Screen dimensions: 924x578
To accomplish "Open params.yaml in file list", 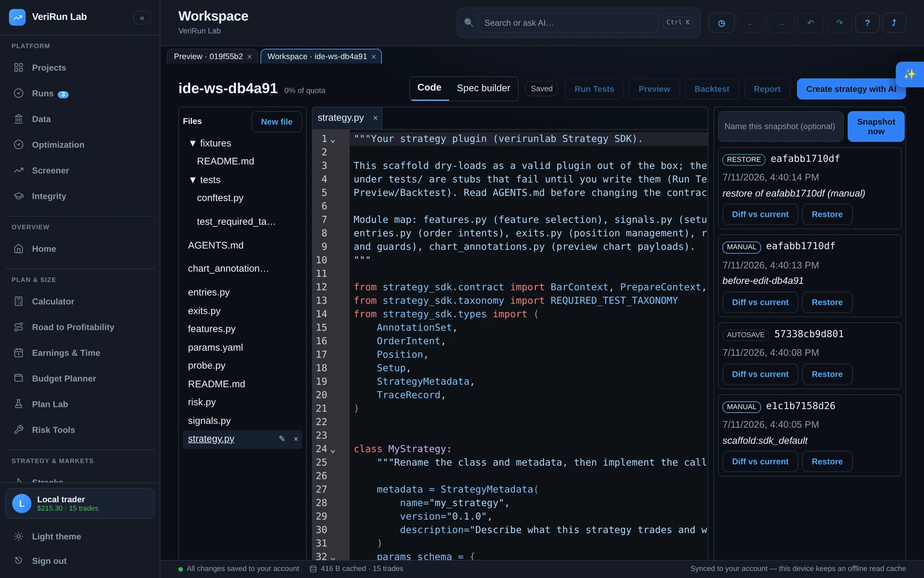I will (x=215, y=347).
